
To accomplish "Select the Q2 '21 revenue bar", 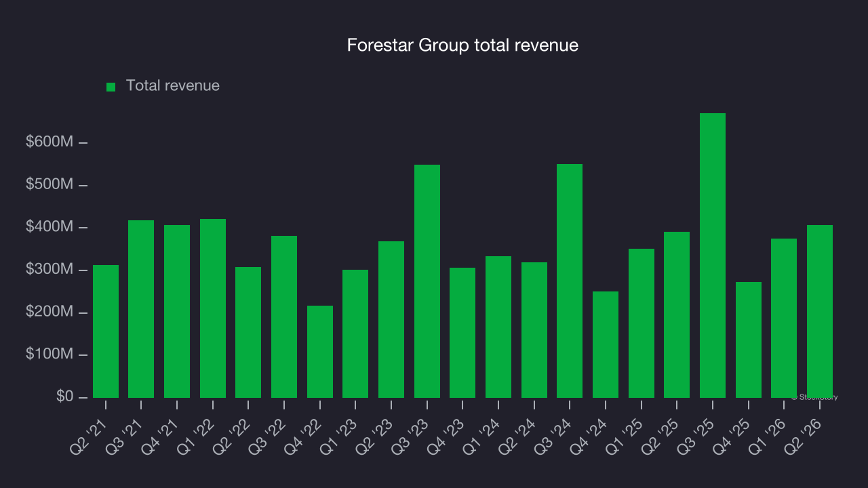I will pyautogui.click(x=106, y=331).
